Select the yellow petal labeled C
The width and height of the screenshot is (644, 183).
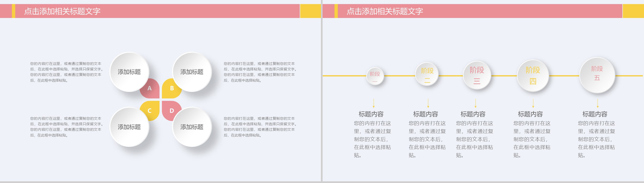150,111
